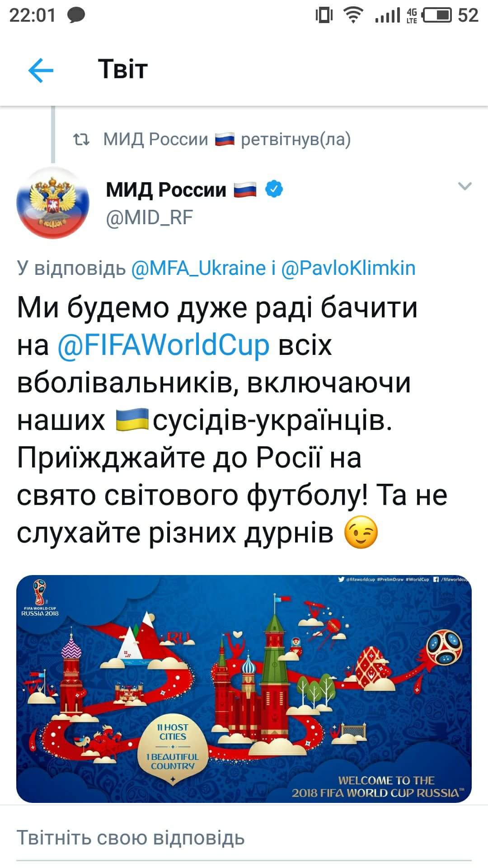Open the World Cup Russia 2018 image
This screenshot has width=488, height=868.
244,689
